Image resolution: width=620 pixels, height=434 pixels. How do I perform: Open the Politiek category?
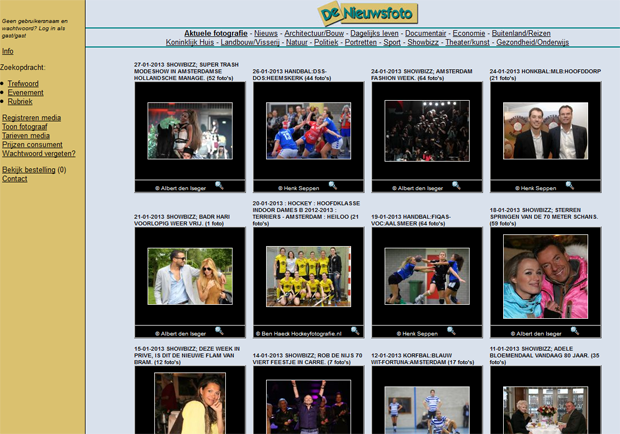326,42
